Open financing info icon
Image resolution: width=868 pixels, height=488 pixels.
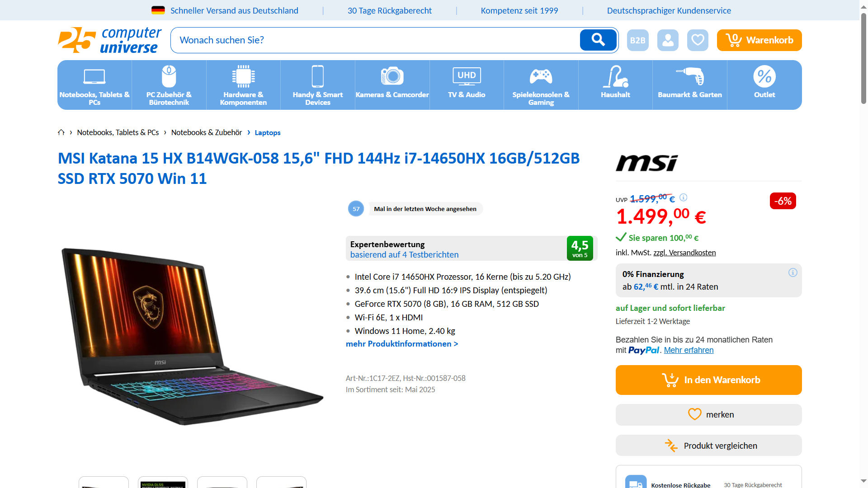coord(793,272)
